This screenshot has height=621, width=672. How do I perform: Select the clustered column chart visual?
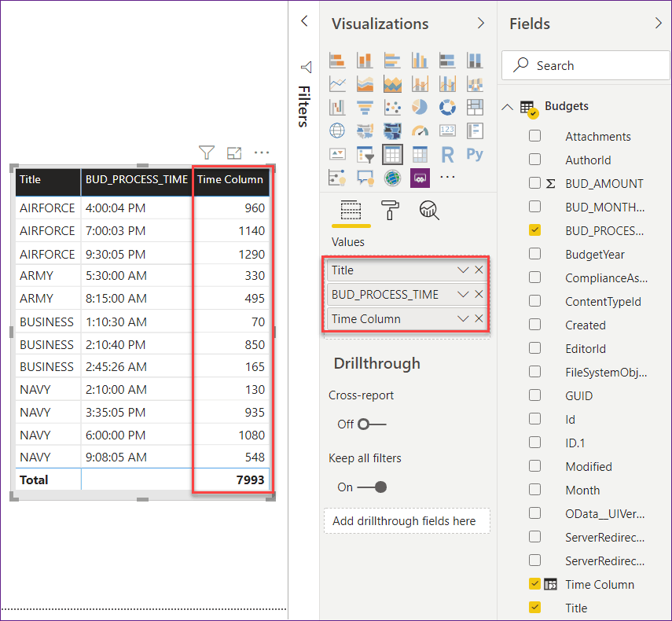tap(420, 61)
